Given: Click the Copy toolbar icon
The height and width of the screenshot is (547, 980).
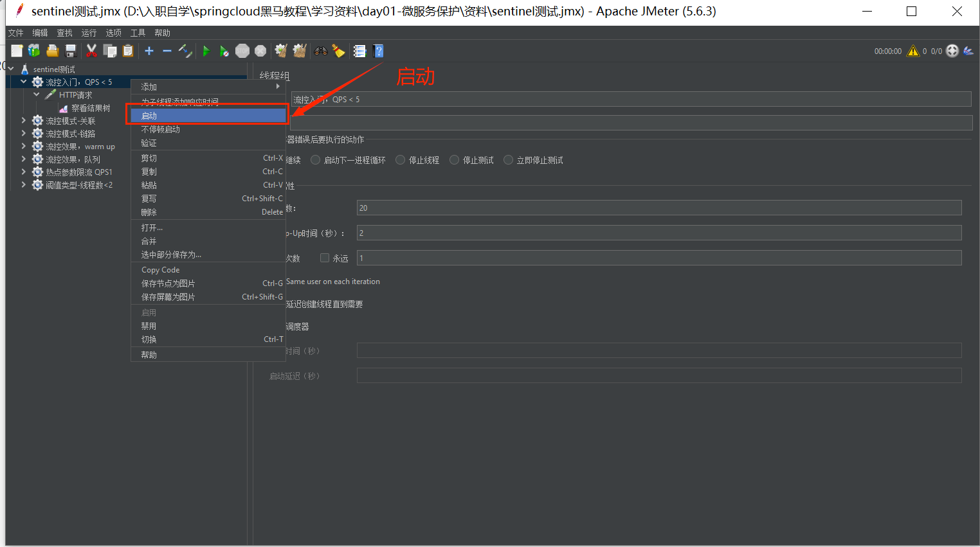Looking at the screenshot, I should pyautogui.click(x=110, y=51).
